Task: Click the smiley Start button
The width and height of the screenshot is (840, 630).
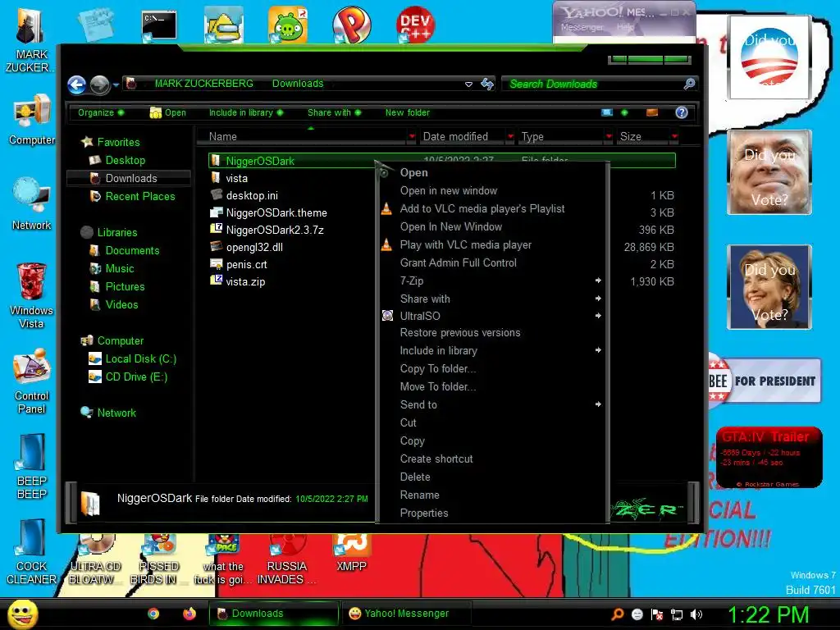Action: point(22,614)
